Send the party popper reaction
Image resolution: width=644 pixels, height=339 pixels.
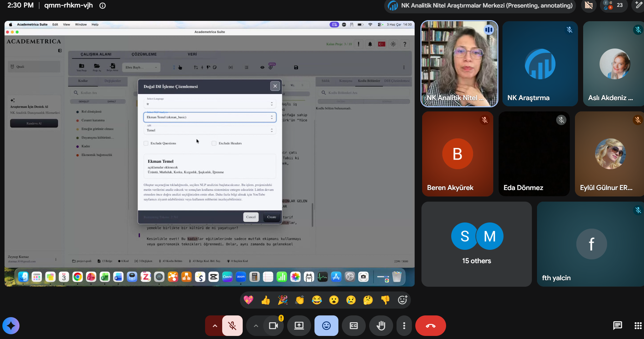[283, 300]
